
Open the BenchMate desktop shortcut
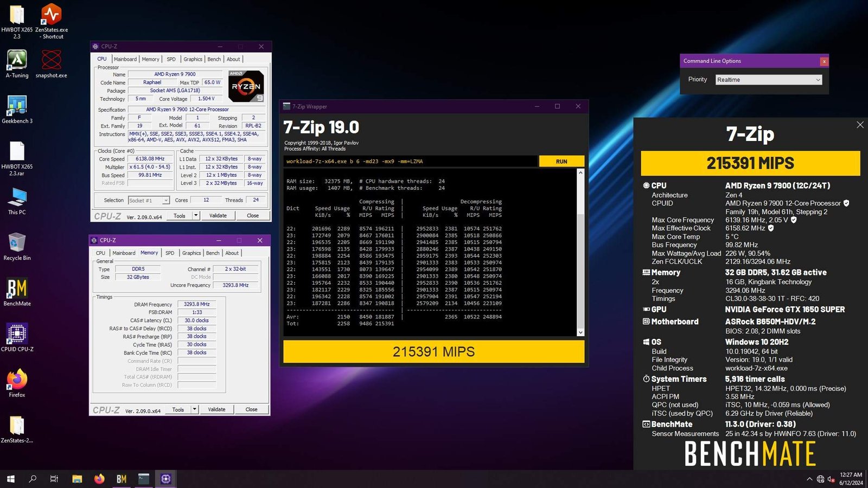pyautogui.click(x=17, y=288)
